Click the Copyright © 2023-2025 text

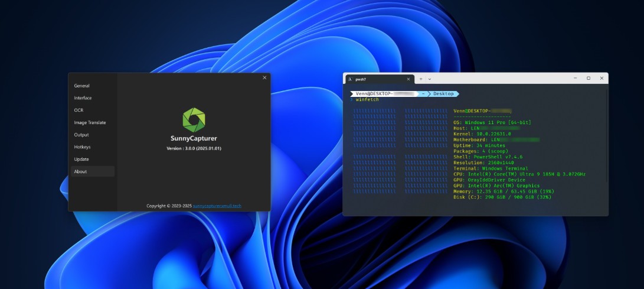(x=169, y=206)
